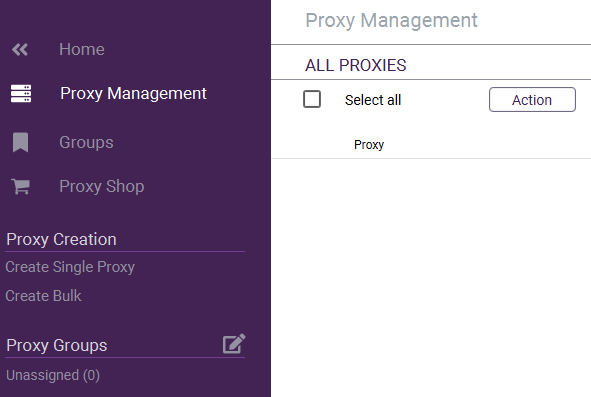The height and width of the screenshot is (397, 591).
Task: Sort by the Proxy column header
Action: click(x=369, y=145)
